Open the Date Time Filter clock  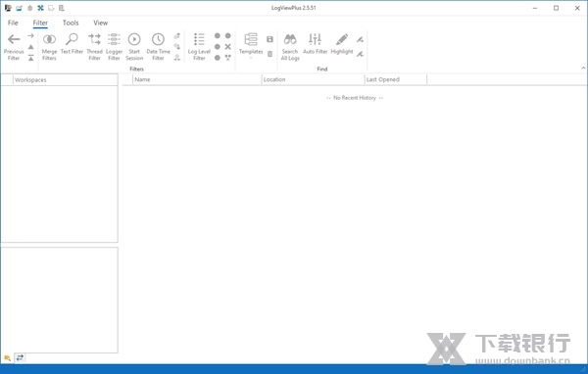158,39
